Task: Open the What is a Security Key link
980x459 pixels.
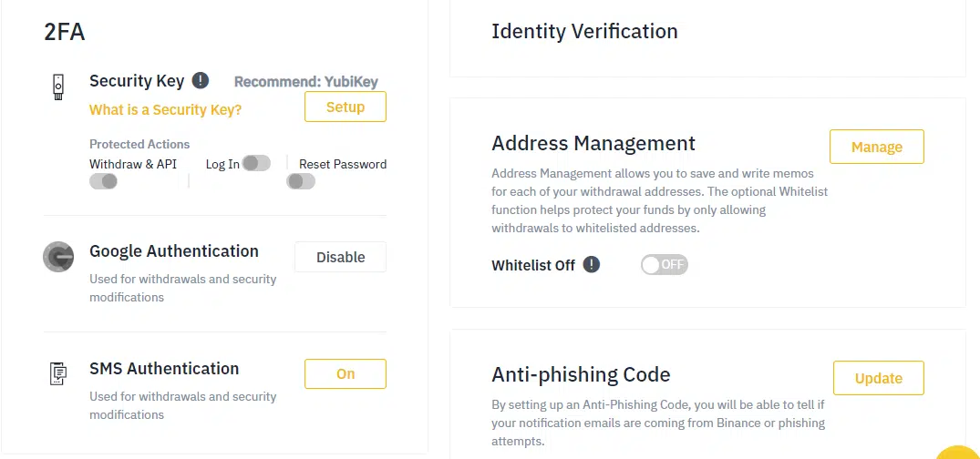Action: pos(166,110)
